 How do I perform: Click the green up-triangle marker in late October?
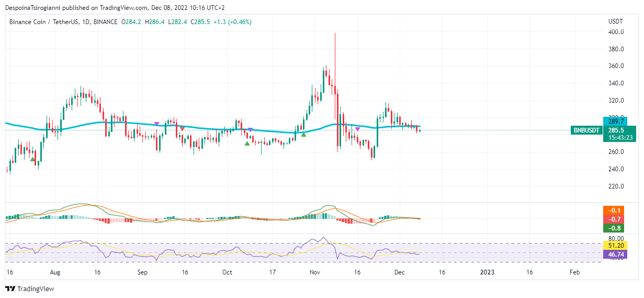click(303, 135)
